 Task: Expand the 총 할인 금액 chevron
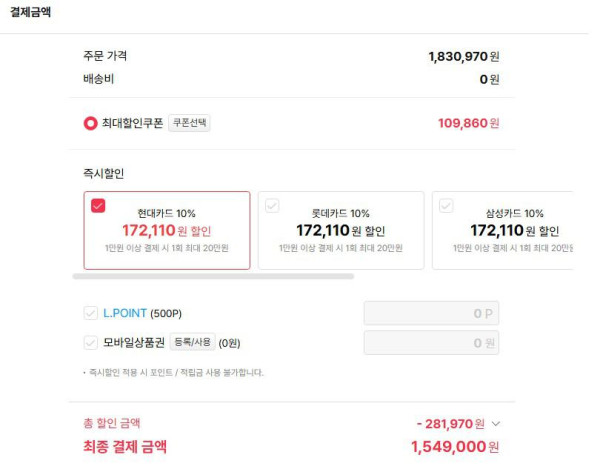click(496, 423)
